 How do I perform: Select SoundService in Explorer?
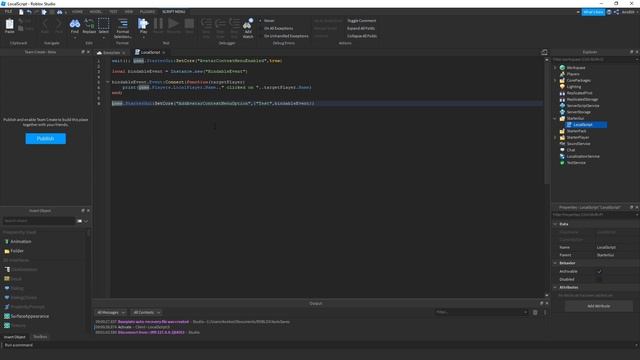[578, 144]
